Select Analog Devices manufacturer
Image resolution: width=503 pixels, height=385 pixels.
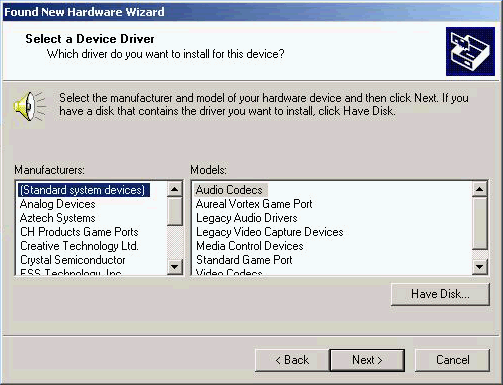point(58,204)
